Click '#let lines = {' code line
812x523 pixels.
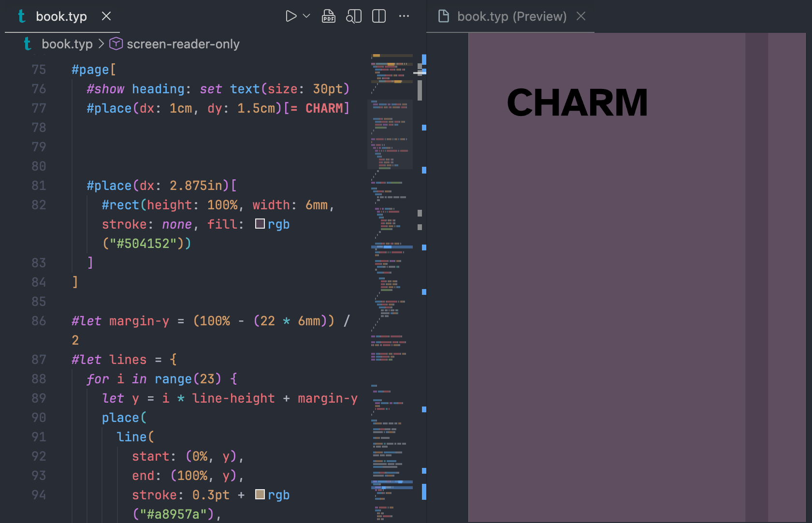124,360
